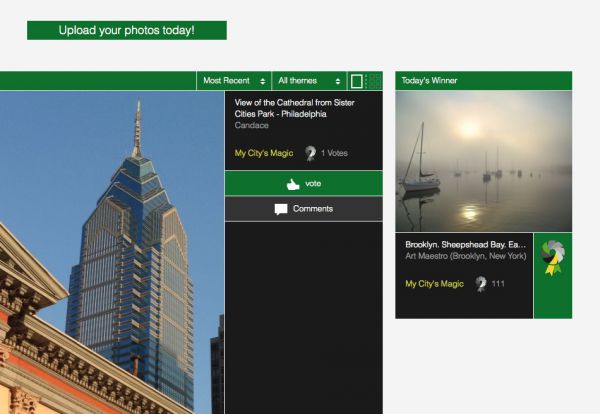Click the Upload your photos today banner
This screenshot has height=414, width=600.
tap(127, 30)
